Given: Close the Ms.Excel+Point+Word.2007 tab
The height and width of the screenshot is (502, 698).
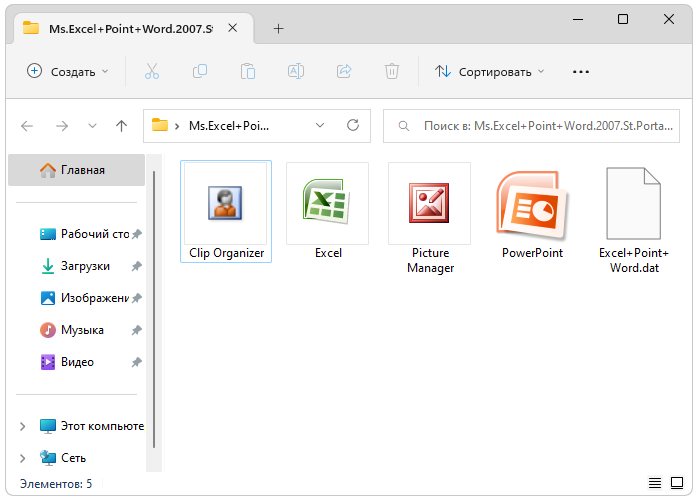Looking at the screenshot, I should pos(232,28).
